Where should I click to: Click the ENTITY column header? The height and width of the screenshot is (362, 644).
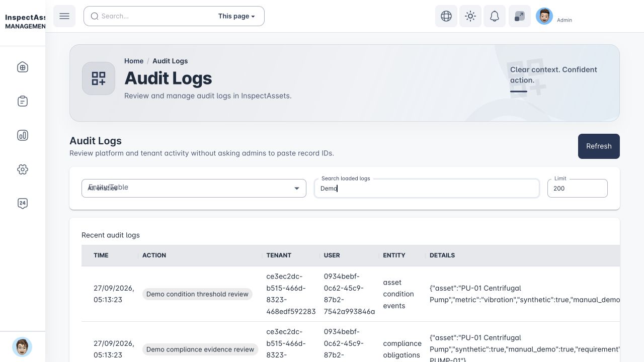(394, 255)
